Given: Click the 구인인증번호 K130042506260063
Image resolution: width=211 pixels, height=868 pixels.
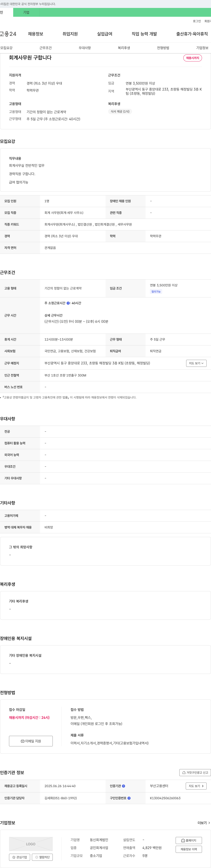Looking at the screenshot, I should click(165, 798).
